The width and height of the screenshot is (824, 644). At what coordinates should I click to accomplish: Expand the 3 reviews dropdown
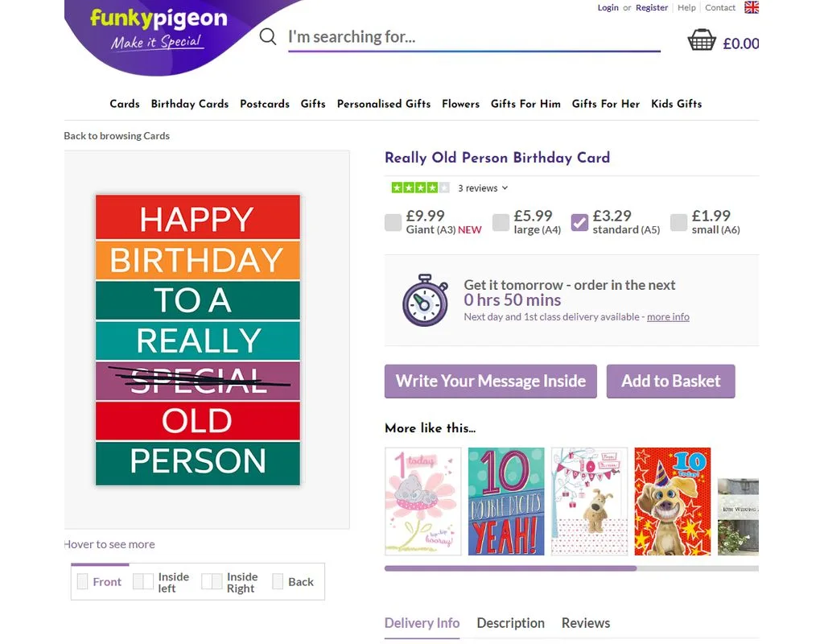click(484, 188)
